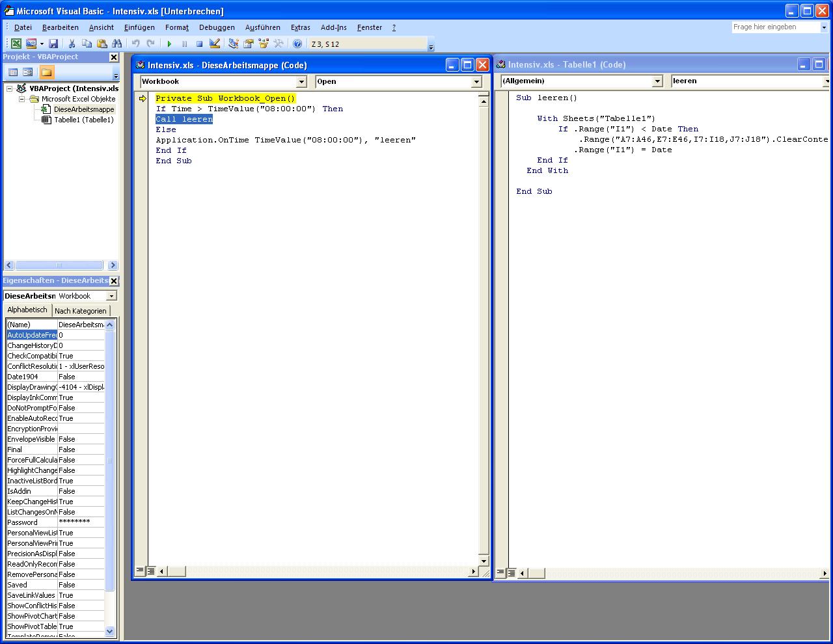
Task: Click the Break pause icon
Action: pos(184,44)
